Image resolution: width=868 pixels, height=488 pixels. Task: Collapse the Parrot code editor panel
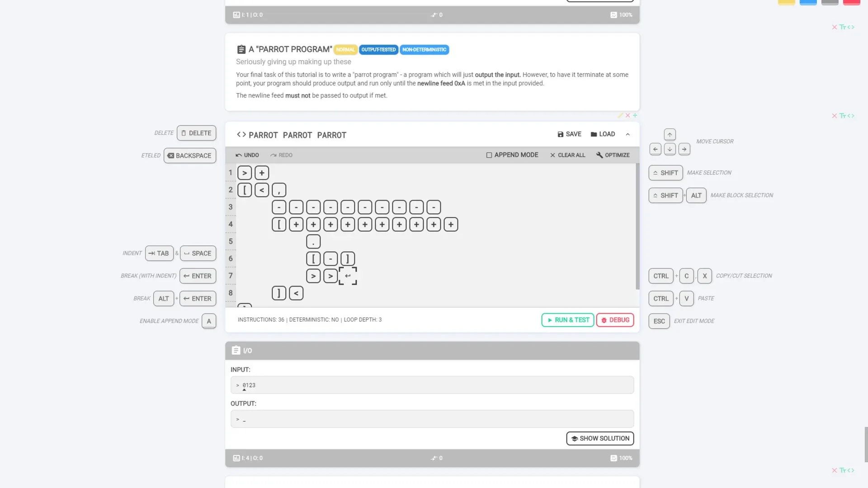coord(627,134)
